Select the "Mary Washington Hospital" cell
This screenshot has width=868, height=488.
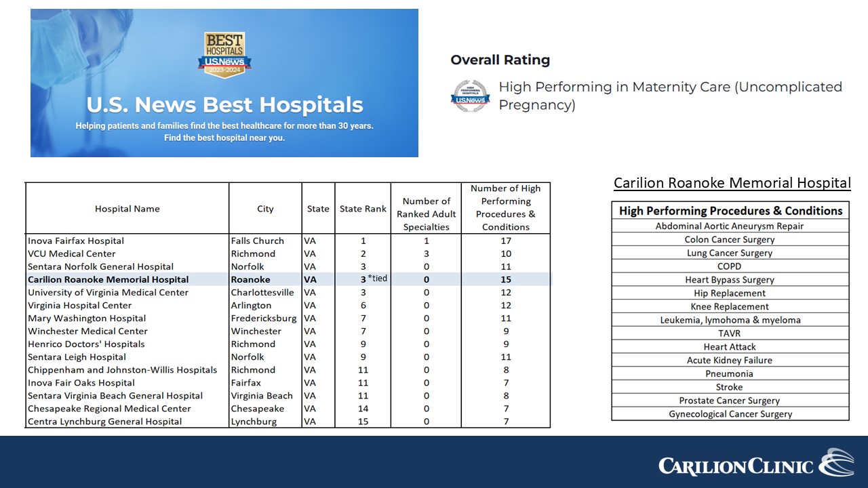click(x=127, y=318)
